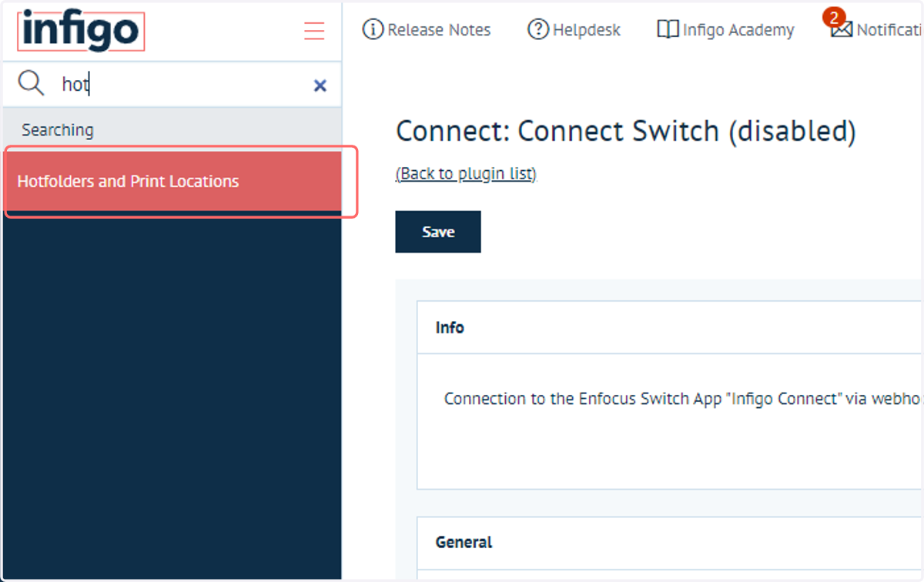The height and width of the screenshot is (582, 924).
Task: Open the Helpdesk link
Action: pyautogui.click(x=574, y=30)
